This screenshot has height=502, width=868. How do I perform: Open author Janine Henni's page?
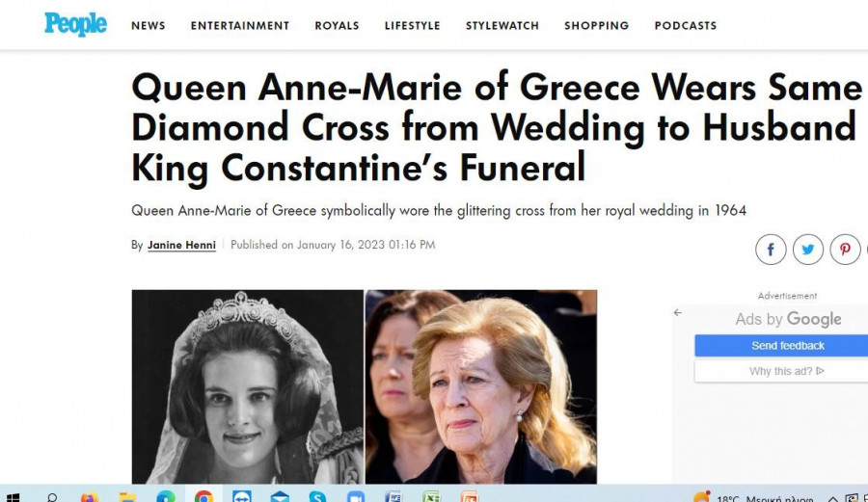pyautogui.click(x=181, y=245)
